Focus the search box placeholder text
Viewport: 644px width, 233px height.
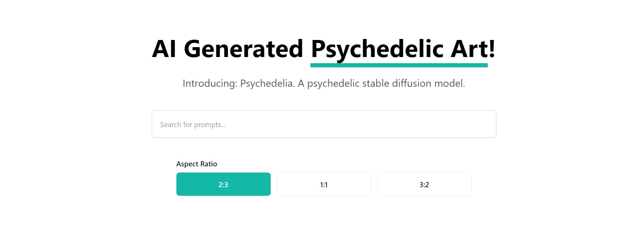[193, 125]
